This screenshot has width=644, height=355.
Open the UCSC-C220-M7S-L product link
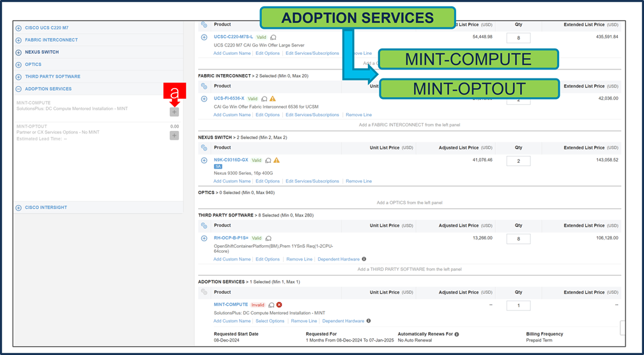click(x=233, y=37)
